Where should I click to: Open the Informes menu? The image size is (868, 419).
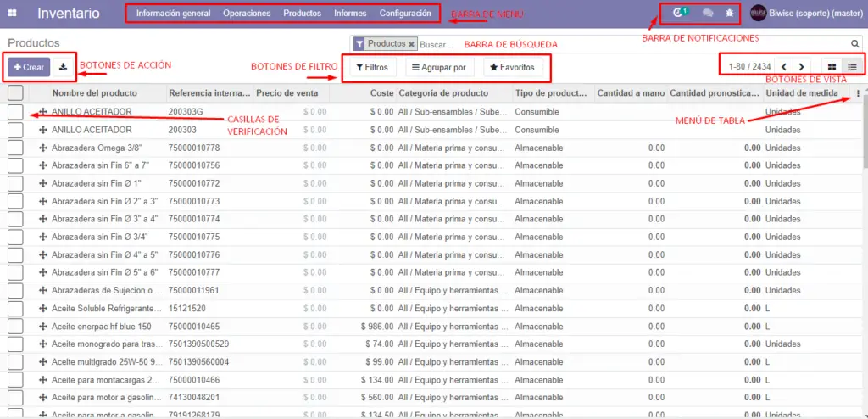(350, 14)
